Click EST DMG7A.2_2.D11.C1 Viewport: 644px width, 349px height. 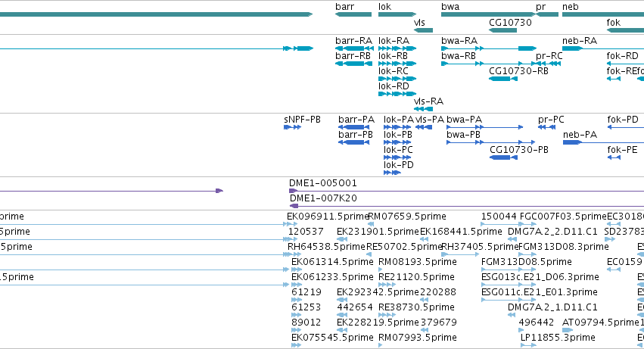click(512, 239)
